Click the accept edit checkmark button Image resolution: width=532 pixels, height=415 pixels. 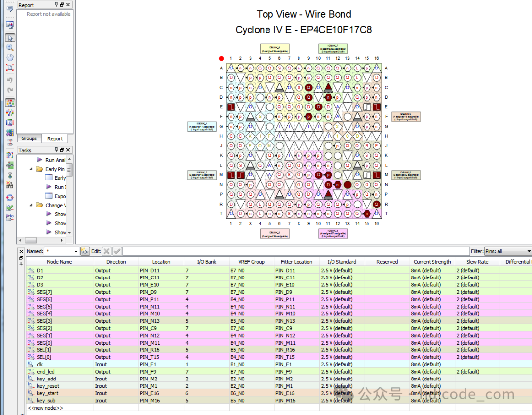pos(117,251)
